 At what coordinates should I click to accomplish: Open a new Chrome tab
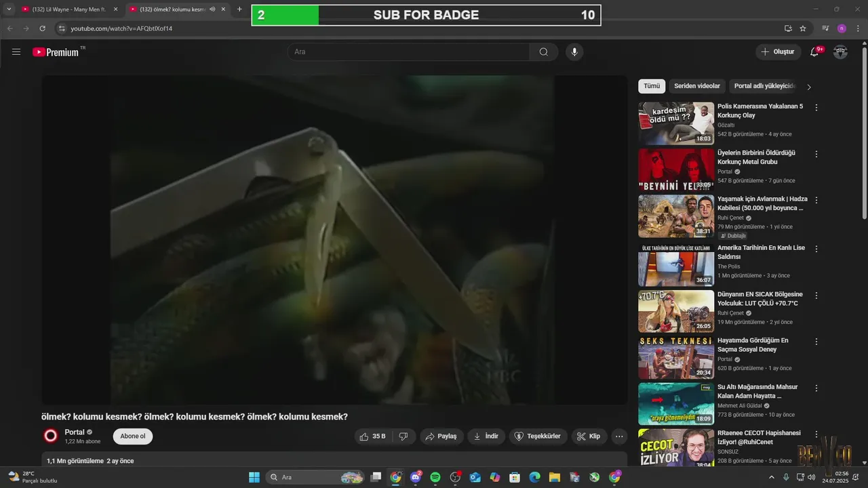[x=239, y=9]
